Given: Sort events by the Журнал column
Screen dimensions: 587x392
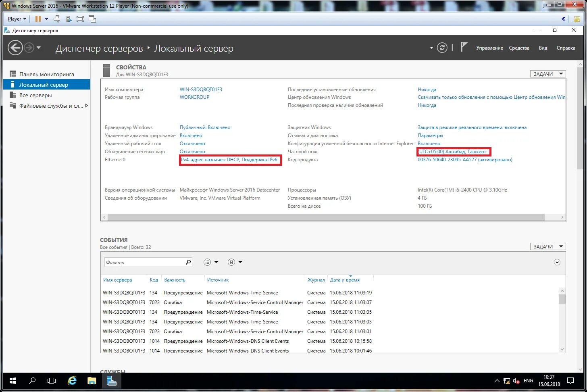Looking at the screenshot, I should 316,280.
